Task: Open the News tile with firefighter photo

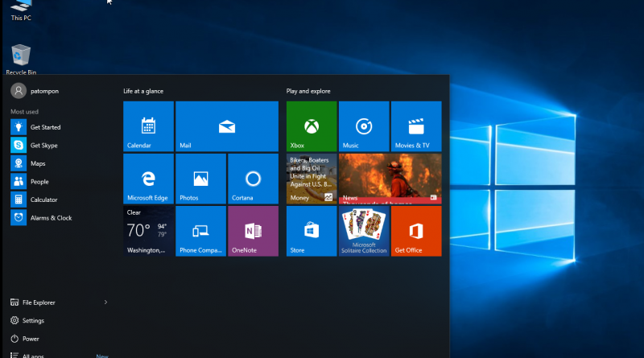Action: (x=390, y=179)
